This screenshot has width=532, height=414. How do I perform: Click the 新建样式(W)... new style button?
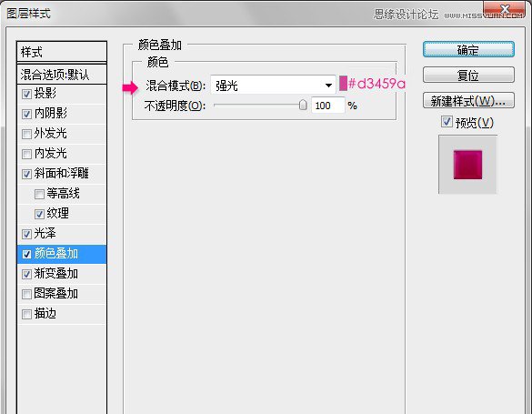coord(468,100)
